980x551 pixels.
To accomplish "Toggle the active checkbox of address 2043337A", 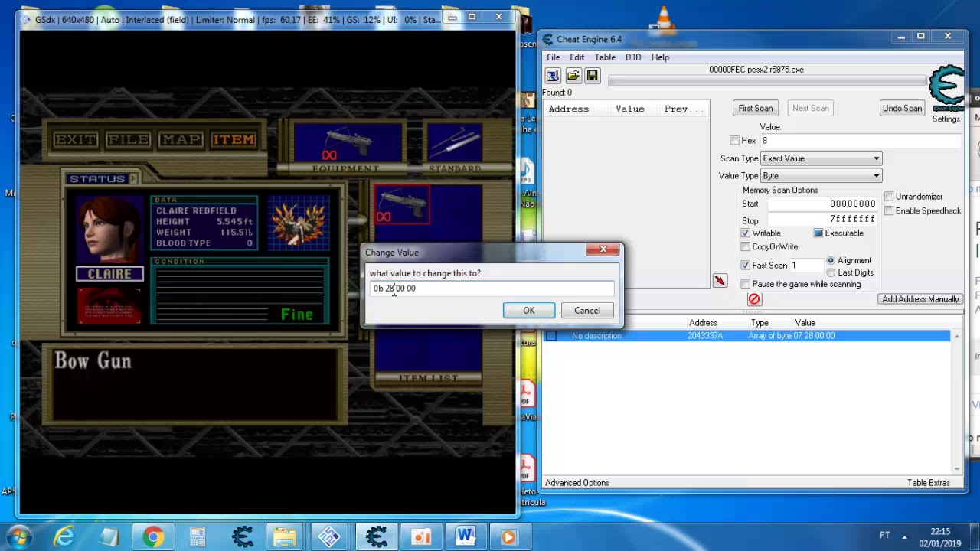I will [551, 336].
